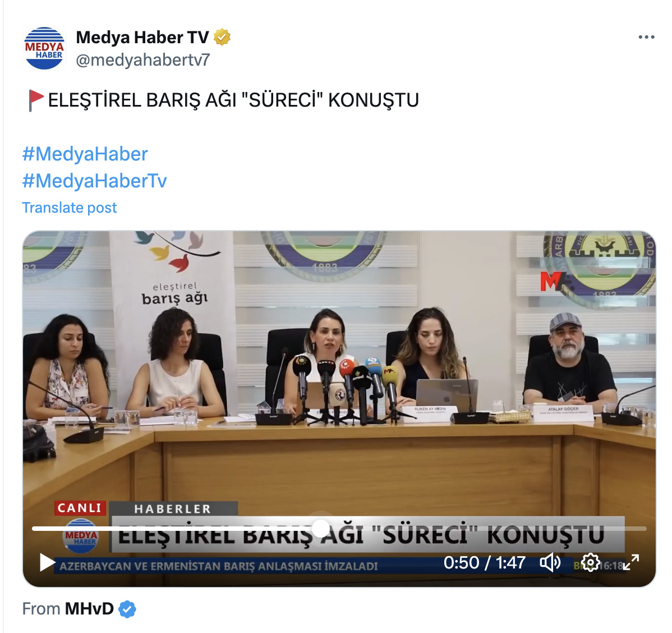Click the red flag emoji in the post text
The width and height of the screenshot is (672, 633).
coord(36,100)
